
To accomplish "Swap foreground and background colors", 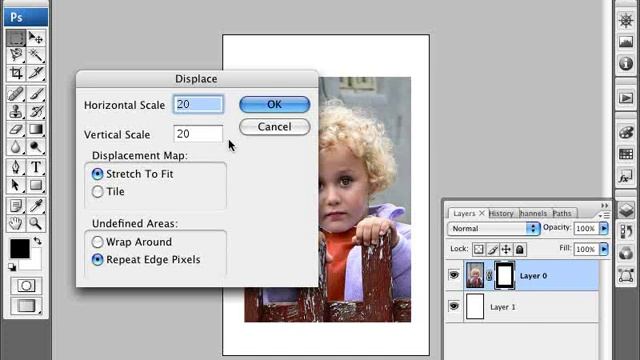I will pos(38,240).
